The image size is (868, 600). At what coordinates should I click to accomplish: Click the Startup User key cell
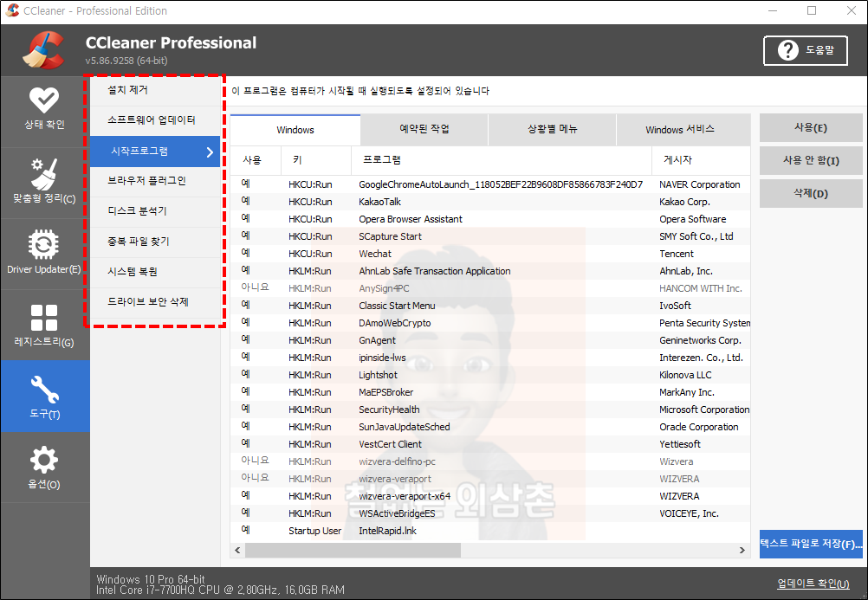[x=314, y=531]
